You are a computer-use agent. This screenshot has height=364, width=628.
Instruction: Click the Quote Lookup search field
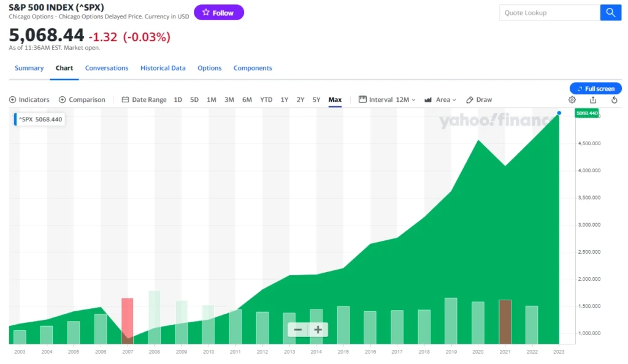(549, 13)
